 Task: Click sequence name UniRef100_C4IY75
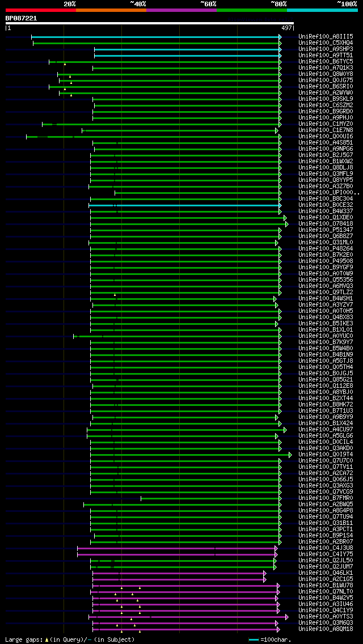click(x=326, y=555)
